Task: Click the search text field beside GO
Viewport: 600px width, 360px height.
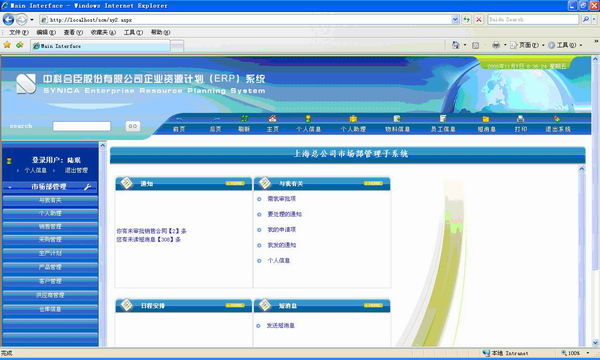Action: (82, 126)
